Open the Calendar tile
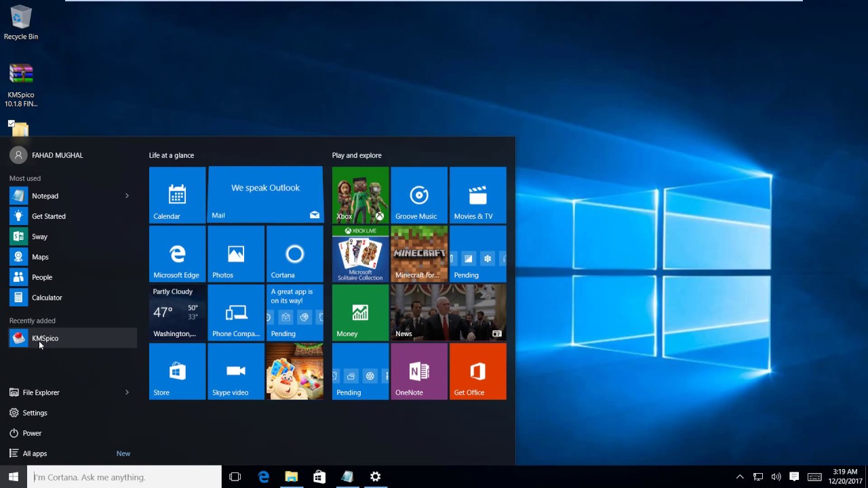 [177, 195]
